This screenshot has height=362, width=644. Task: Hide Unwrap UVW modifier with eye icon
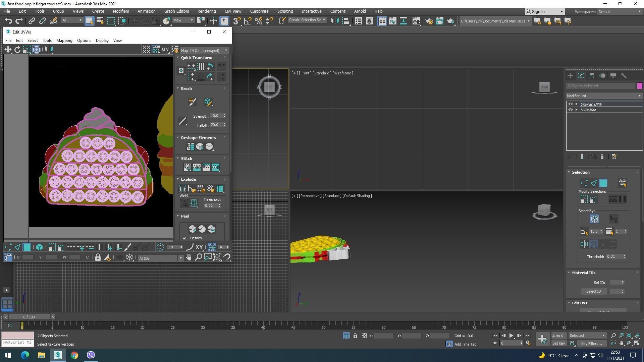570,104
